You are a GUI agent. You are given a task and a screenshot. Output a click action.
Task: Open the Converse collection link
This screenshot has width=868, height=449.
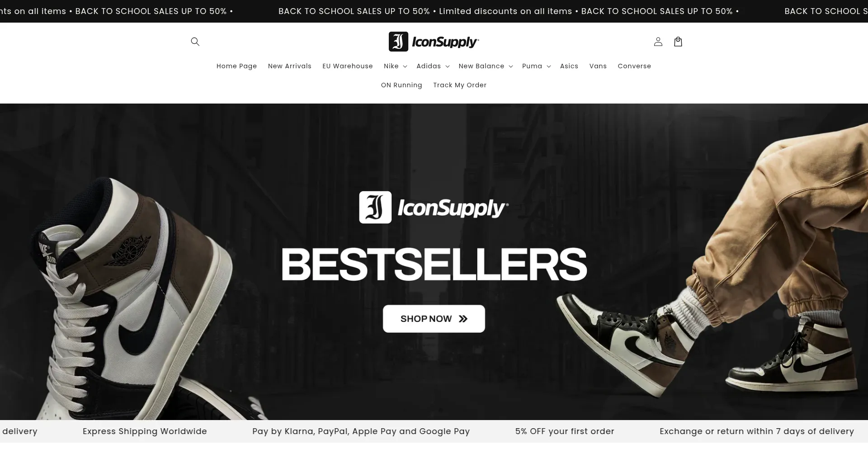tap(634, 66)
